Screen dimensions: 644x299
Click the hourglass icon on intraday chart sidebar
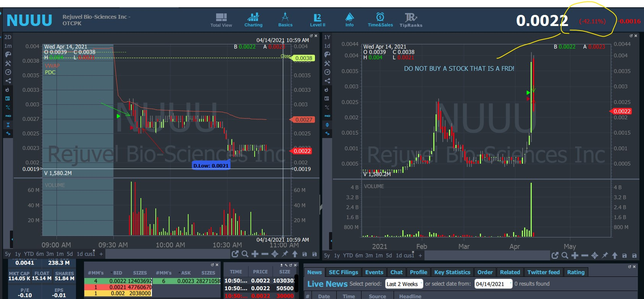(x=8, y=125)
